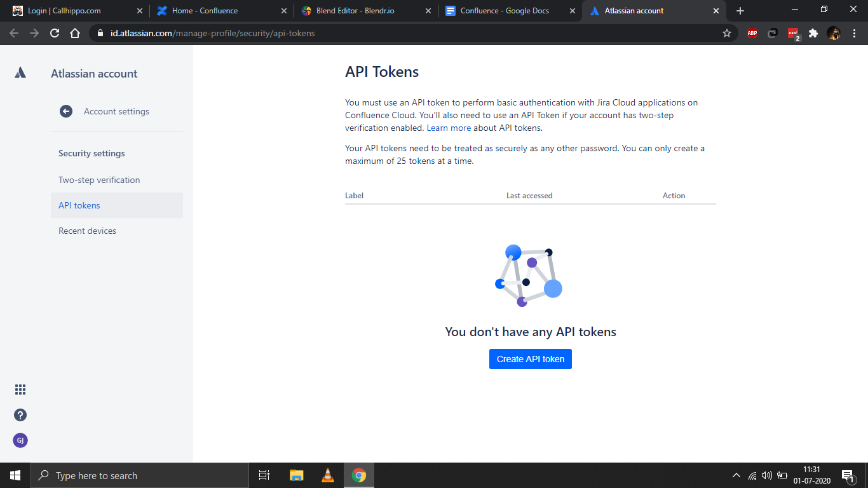The image size is (868, 488).
Task: Click the Create API token button
Action: coord(531,359)
